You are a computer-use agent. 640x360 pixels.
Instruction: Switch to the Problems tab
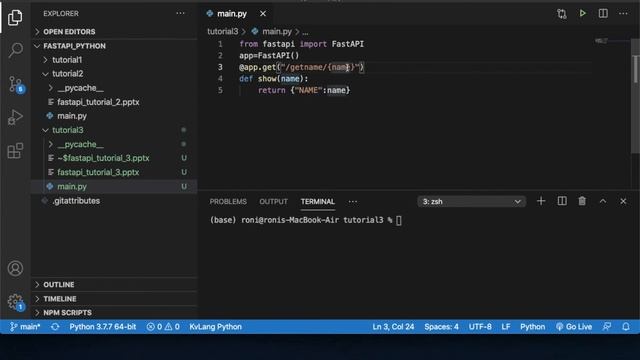[x=228, y=202]
